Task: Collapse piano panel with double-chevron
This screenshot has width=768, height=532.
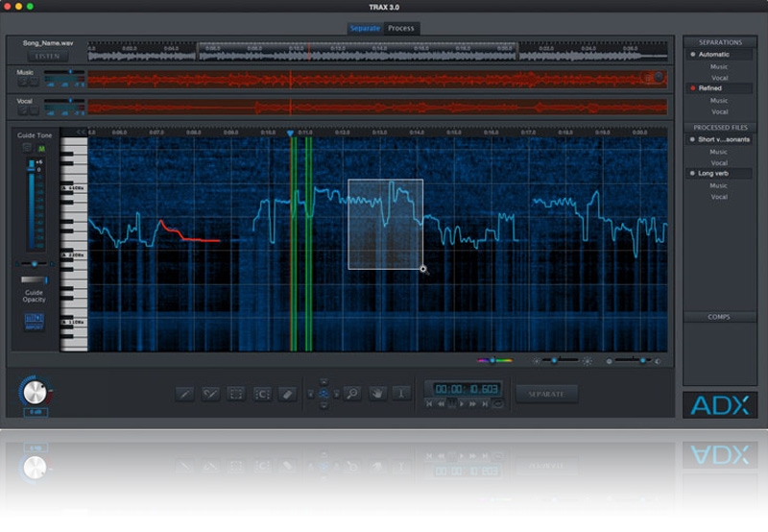Action: click(81, 132)
